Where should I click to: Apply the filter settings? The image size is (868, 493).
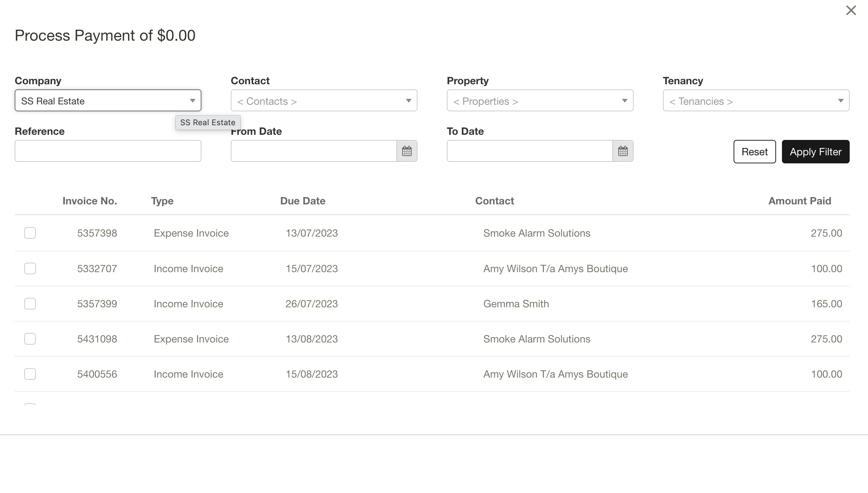[x=816, y=151]
